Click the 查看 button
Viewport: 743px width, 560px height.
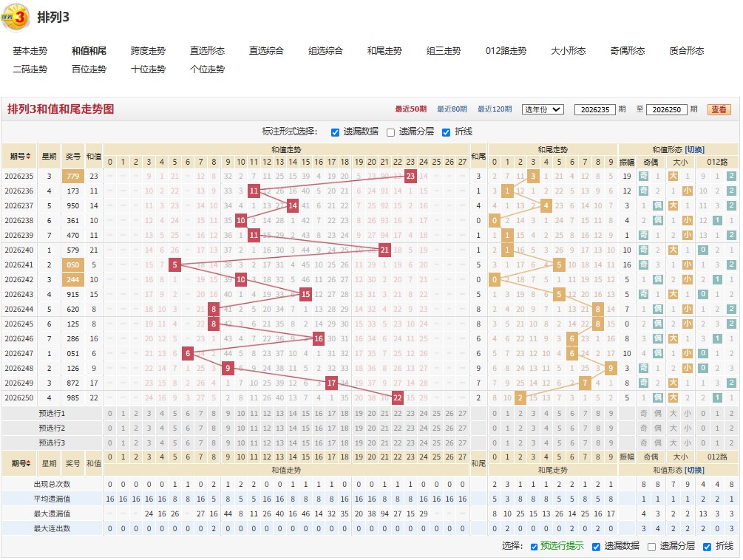(x=719, y=109)
